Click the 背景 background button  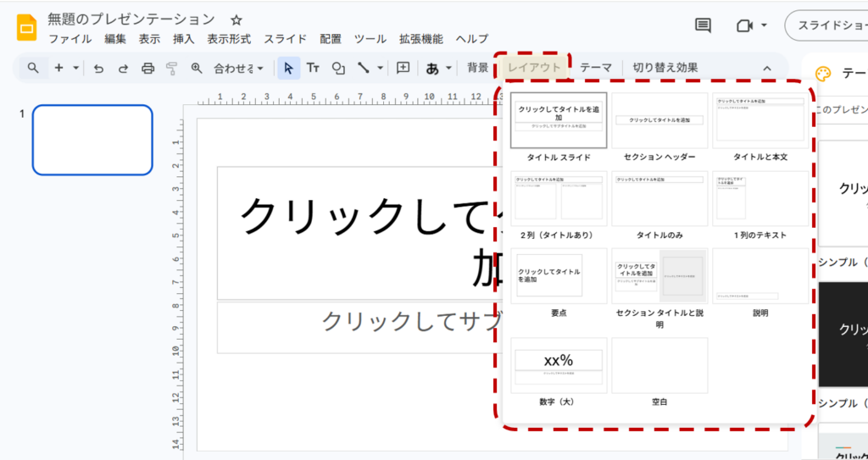[478, 68]
